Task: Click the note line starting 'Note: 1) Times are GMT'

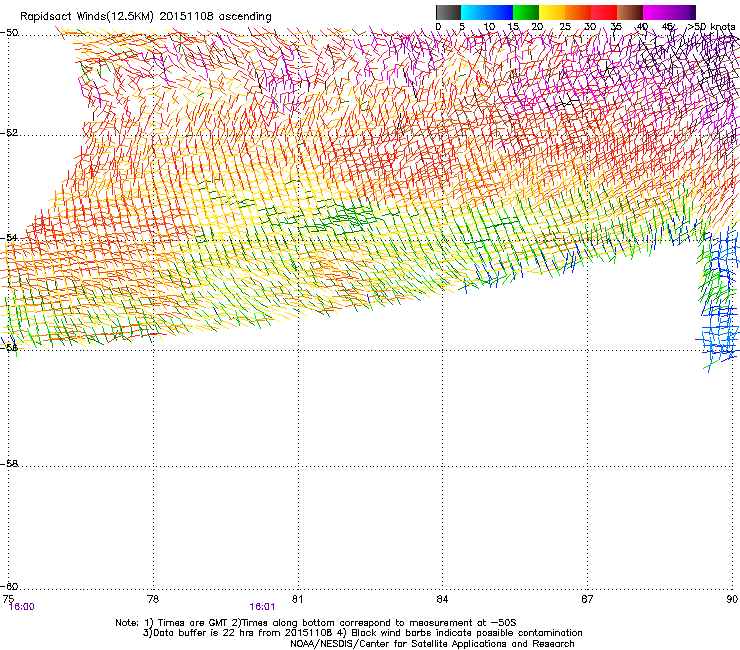Action: click(316, 623)
